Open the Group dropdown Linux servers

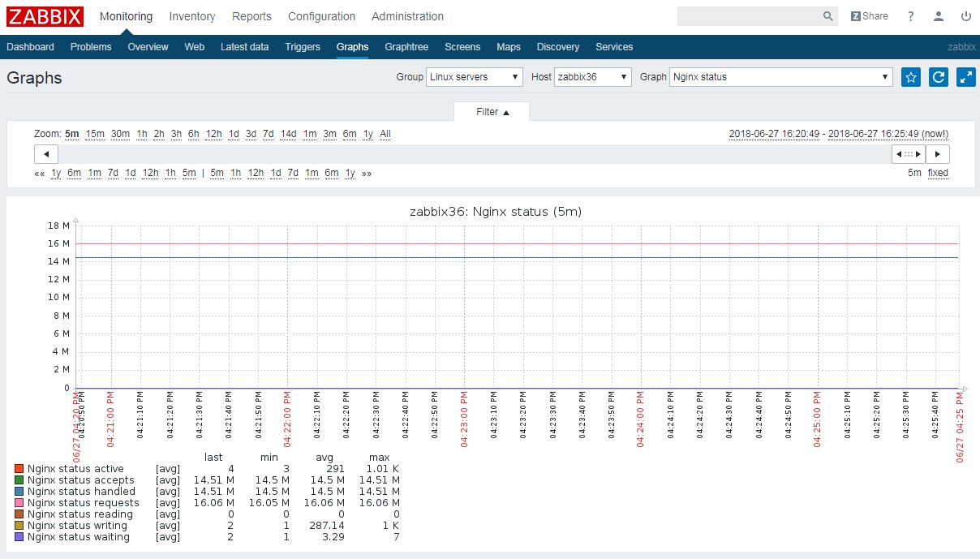[475, 77]
